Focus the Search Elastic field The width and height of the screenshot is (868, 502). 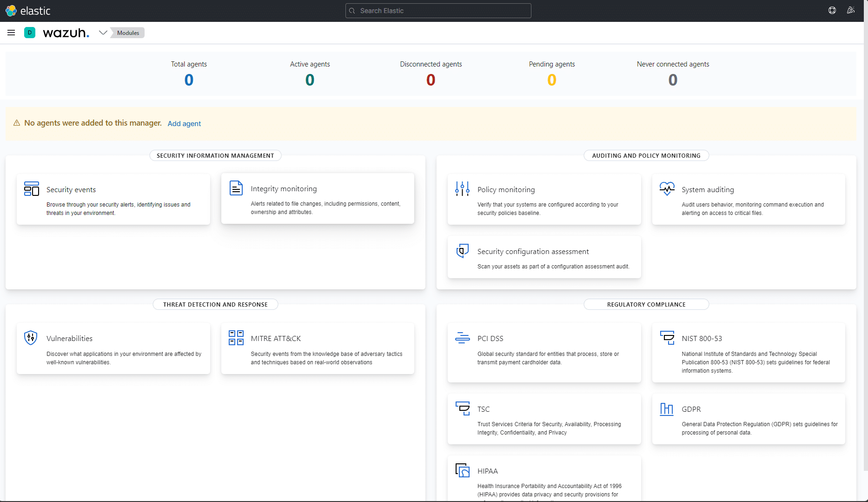pyautogui.click(x=438, y=11)
